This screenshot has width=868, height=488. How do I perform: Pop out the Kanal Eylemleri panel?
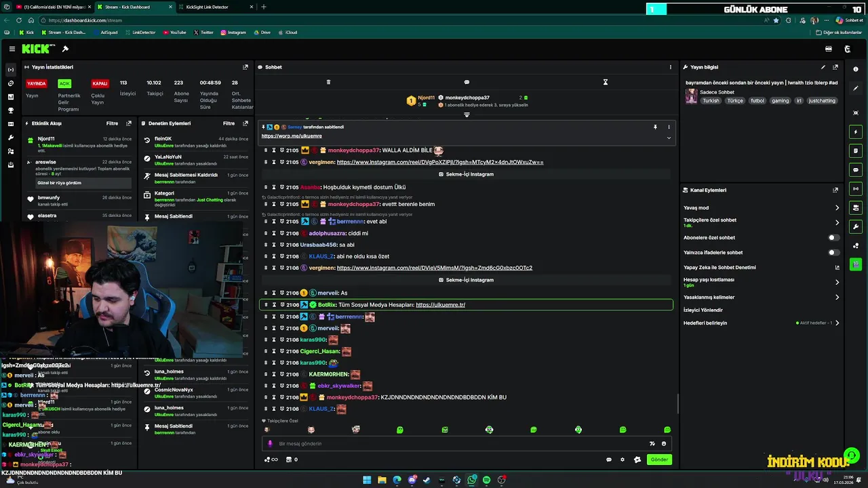coord(835,190)
